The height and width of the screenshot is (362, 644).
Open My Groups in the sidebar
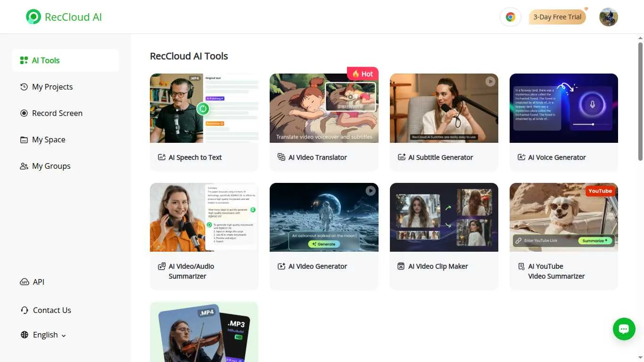tap(66, 166)
